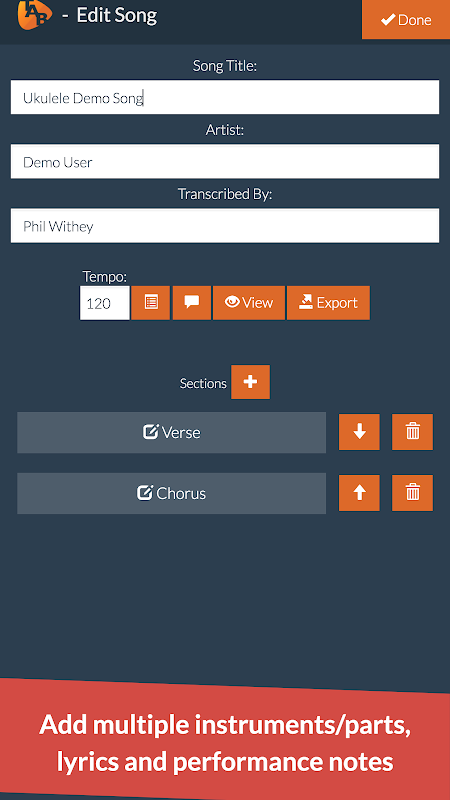This screenshot has height=800, width=450.
Task: Focus the Song Title input field
Action: pos(225,97)
